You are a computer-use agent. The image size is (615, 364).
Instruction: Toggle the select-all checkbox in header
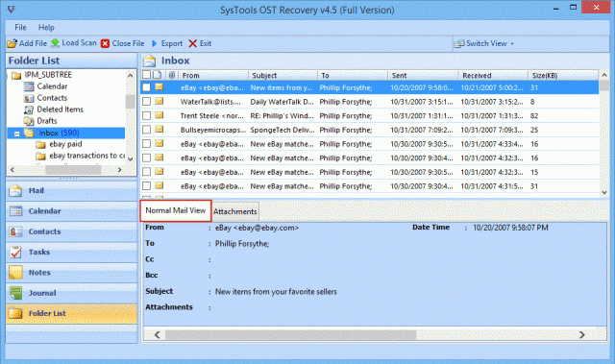[x=146, y=75]
